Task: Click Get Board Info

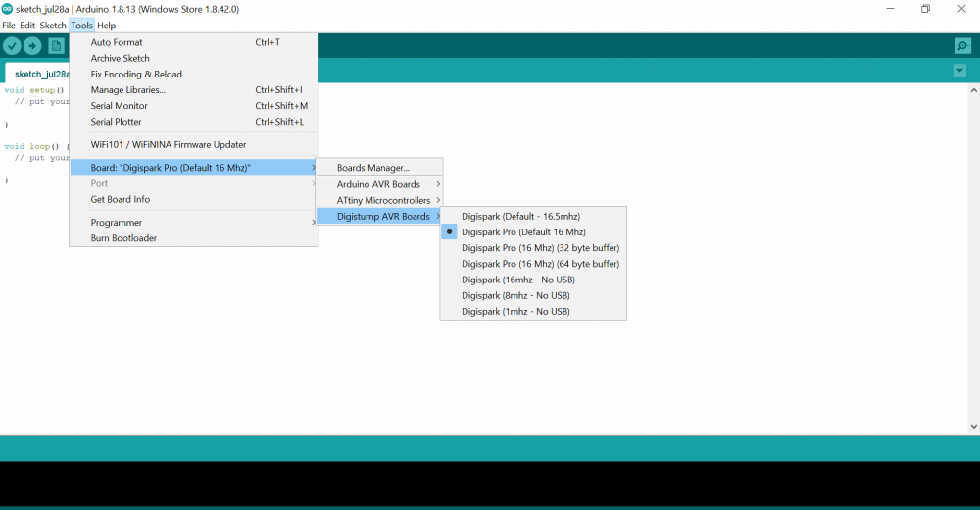Action: [194, 200]
